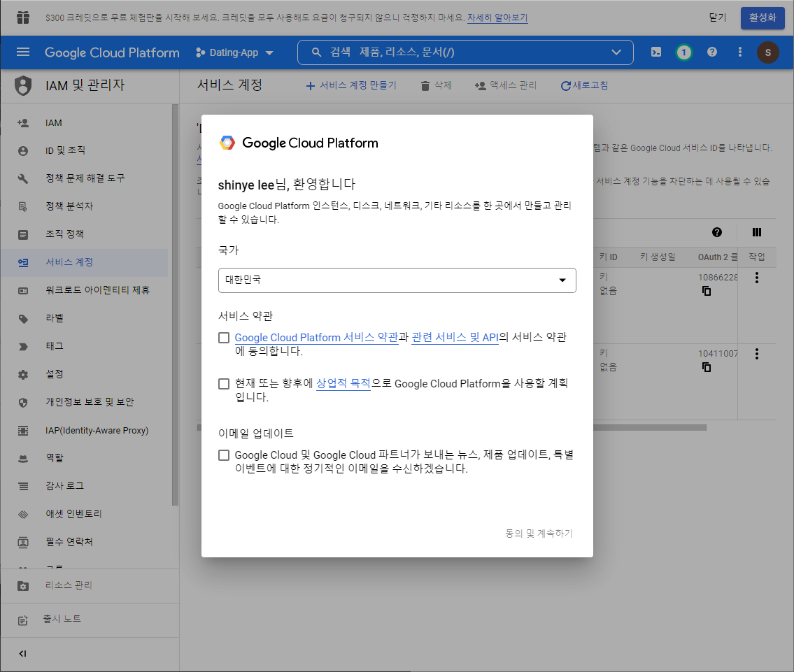
Task: Open IAP(Identity-Aware Proxy) in the sidebar
Action: [84, 430]
